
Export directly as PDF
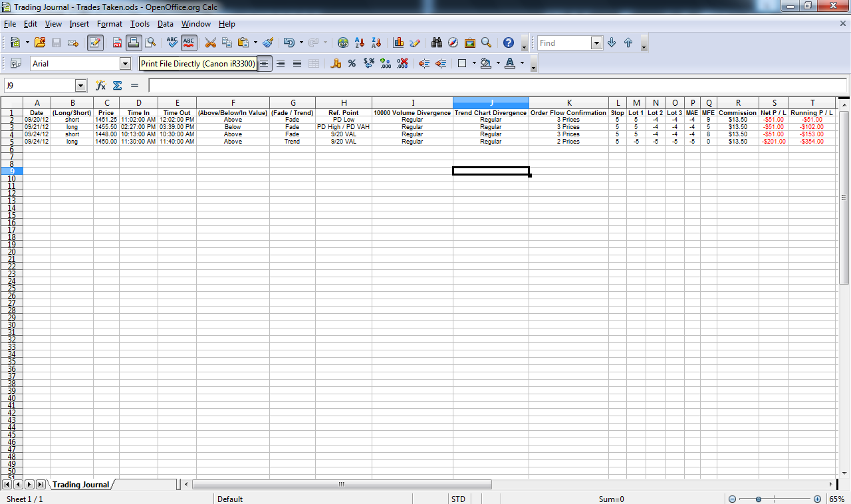click(117, 43)
